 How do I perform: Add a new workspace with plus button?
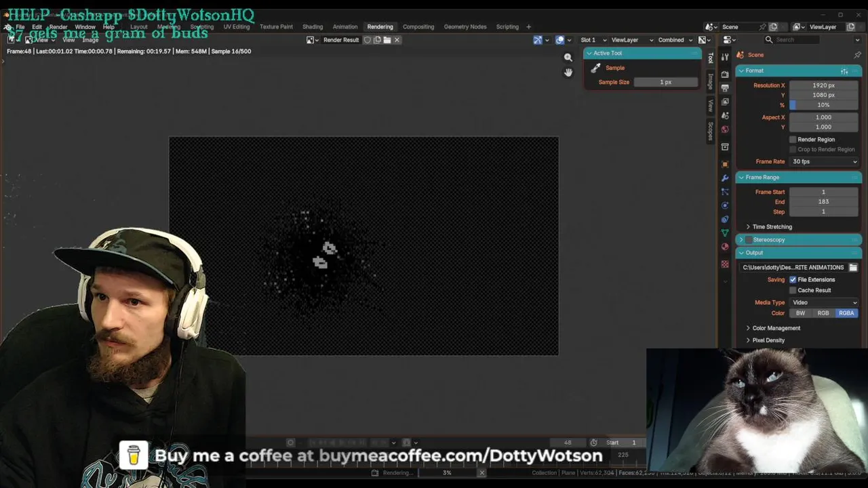(x=529, y=27)
